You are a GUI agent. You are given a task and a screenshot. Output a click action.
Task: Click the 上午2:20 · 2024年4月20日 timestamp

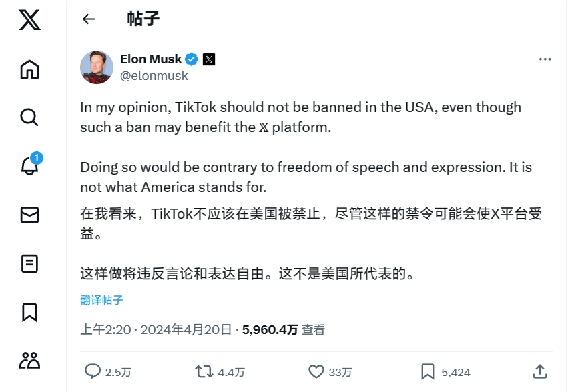(156, 329)
